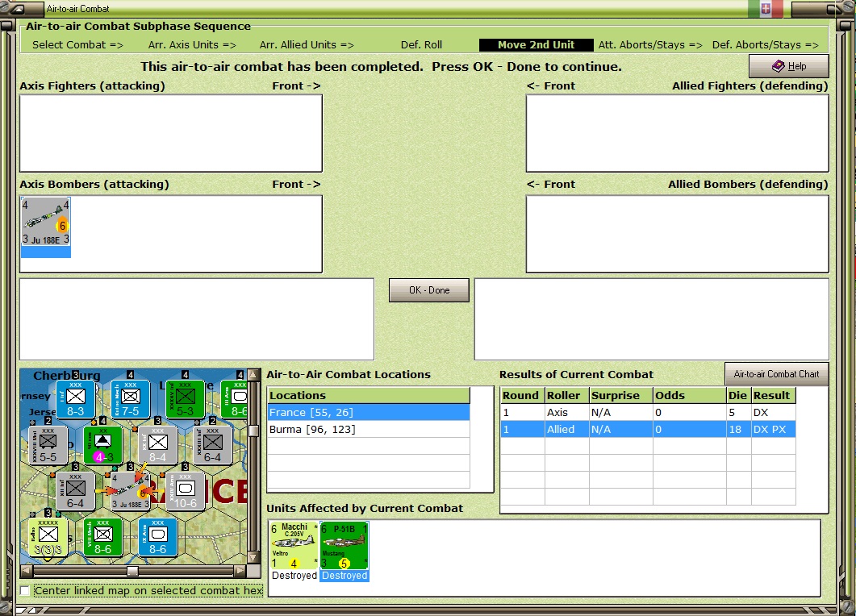
Task: Select the destroyed Macchi C.205V Veltro counter
Action: point(294,545)
